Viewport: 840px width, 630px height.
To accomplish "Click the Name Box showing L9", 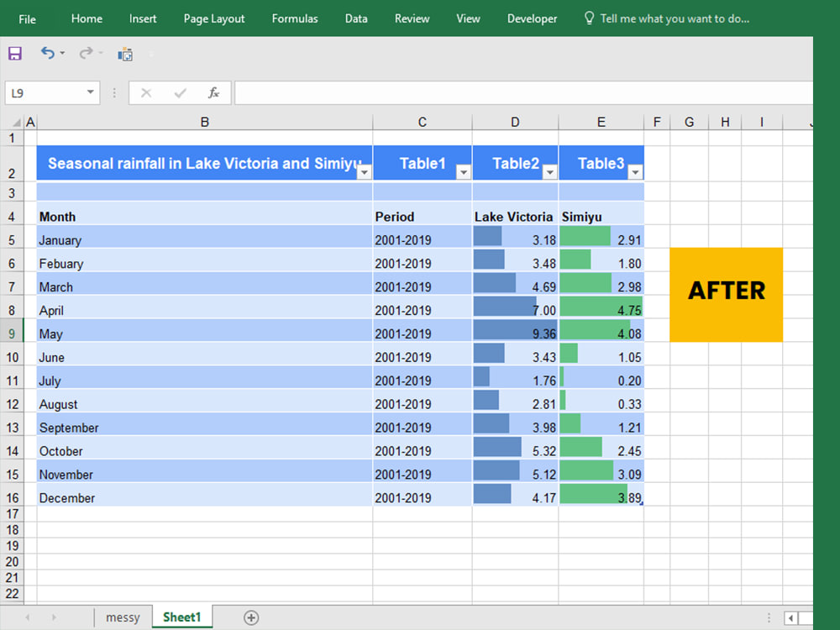I will pyautogui.click(x=52, y=92).
